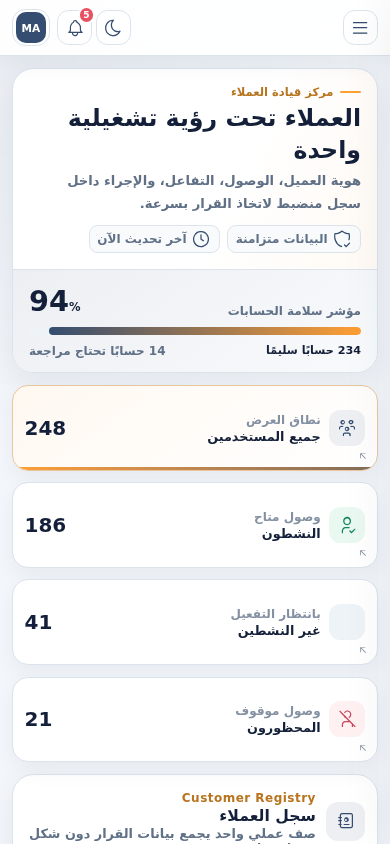Viewport: 390px width, 844px height.
Task: Expand arrow on جميع المستخدمين card
Action: pos(363,456)
